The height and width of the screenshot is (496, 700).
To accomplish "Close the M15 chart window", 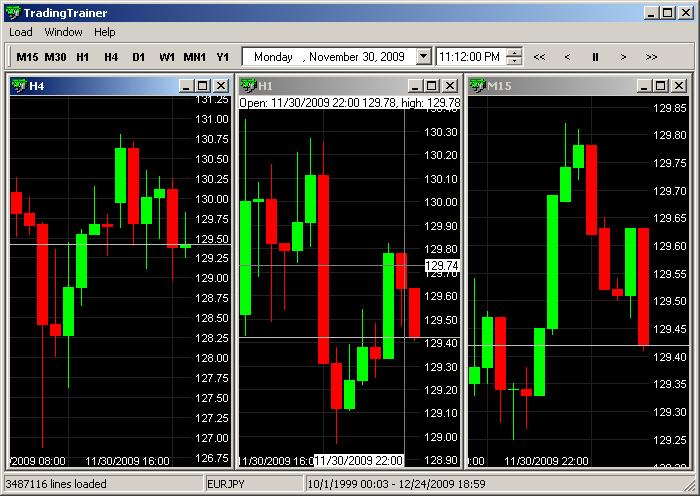I will pyautogui.click(x=679, y=86).
